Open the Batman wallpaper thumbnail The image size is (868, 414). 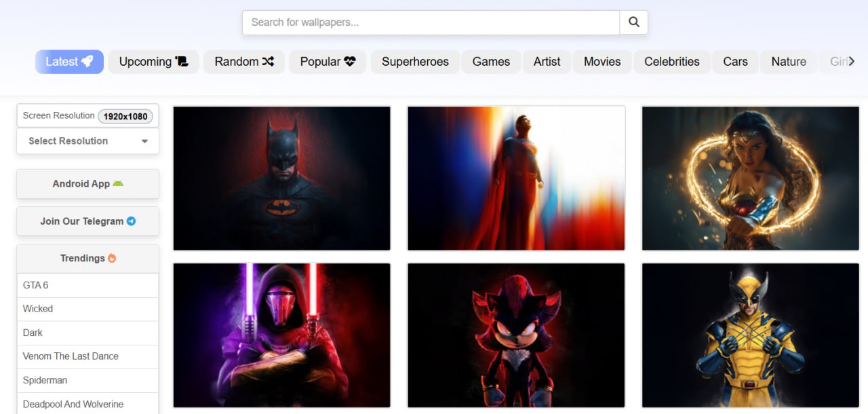coord(281,178)
